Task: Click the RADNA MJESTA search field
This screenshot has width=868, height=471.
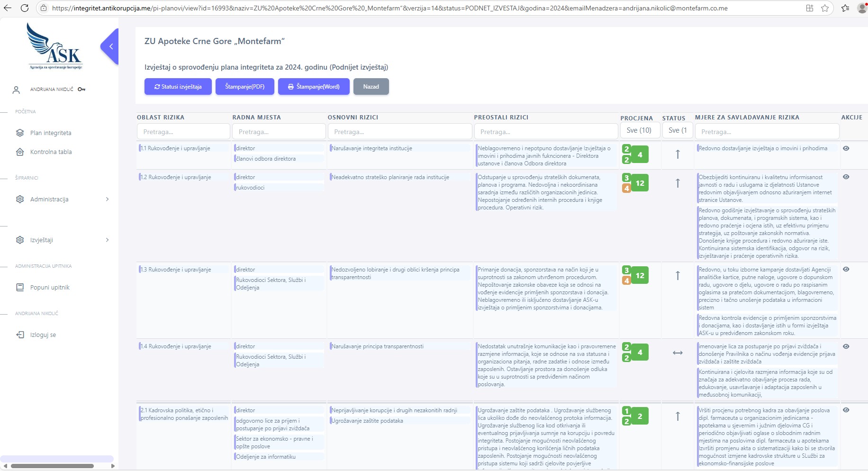Action: [x=279, y=131]
